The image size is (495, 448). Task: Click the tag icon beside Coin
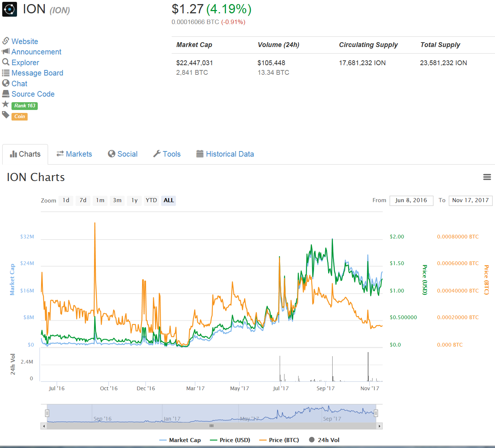coord(6,115)
